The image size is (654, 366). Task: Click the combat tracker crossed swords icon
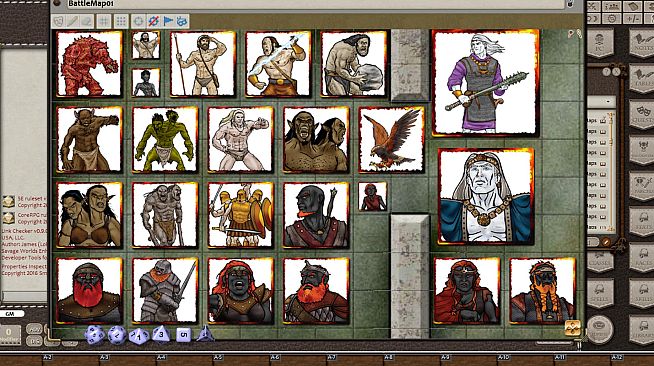tap(593, 6)
